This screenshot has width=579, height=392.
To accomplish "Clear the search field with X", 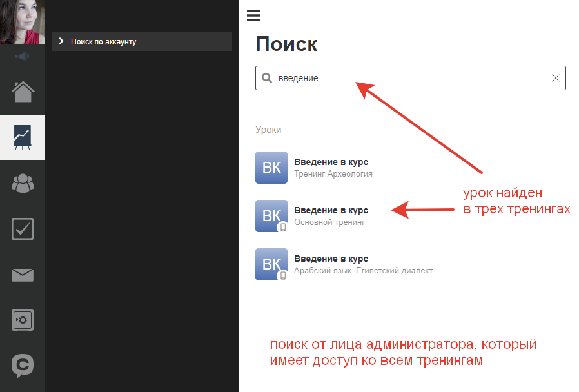I will pos(555,78).
